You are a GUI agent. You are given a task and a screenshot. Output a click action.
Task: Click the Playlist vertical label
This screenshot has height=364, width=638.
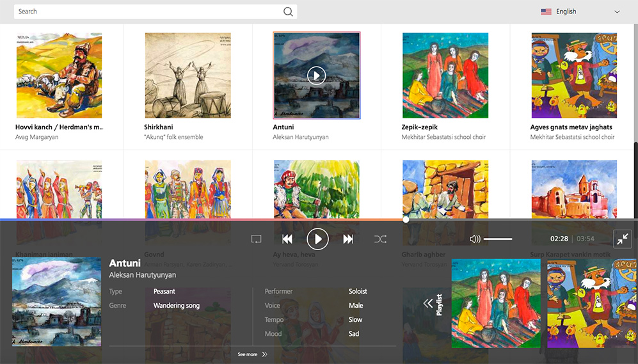439,305
